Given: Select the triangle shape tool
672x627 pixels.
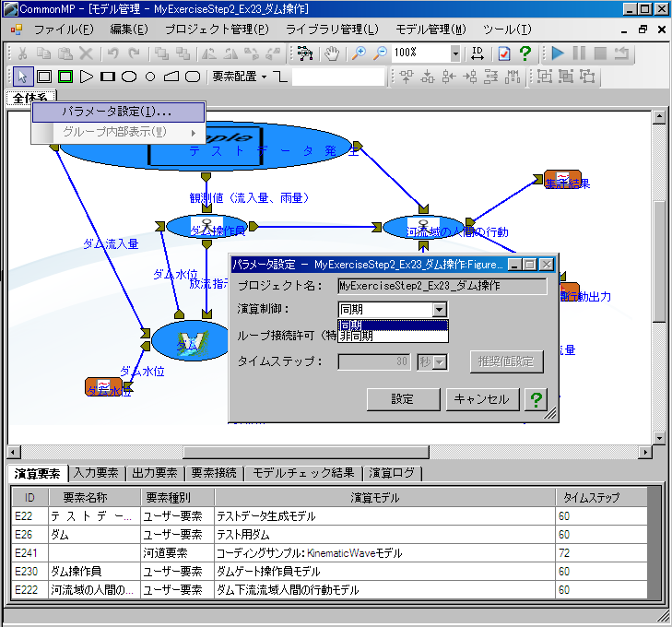Looking at the screenshot, I should point(87,77).
